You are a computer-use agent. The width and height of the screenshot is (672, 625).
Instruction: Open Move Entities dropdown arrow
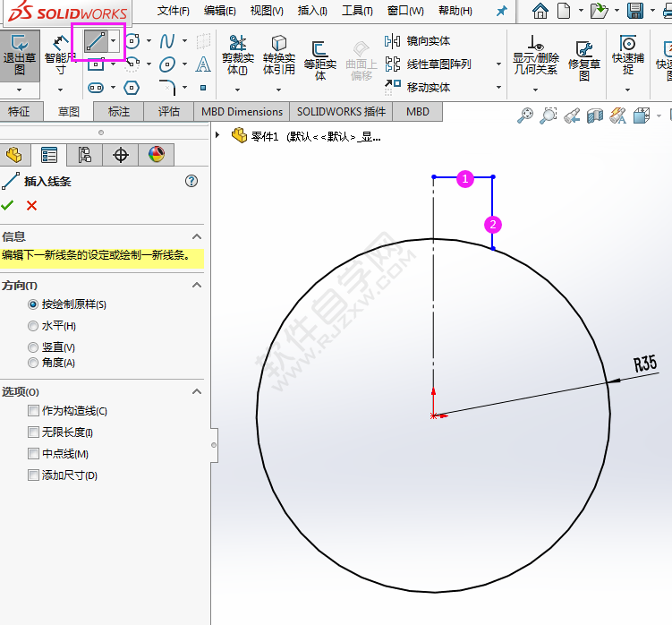(498, 88)
